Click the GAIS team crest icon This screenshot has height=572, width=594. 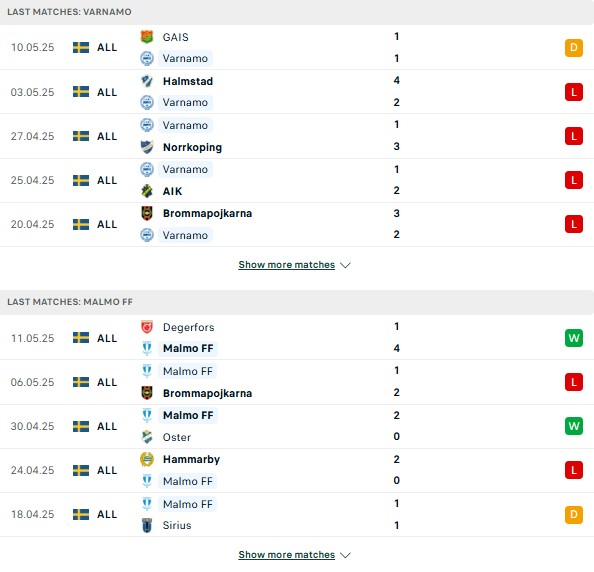point(147,37)
